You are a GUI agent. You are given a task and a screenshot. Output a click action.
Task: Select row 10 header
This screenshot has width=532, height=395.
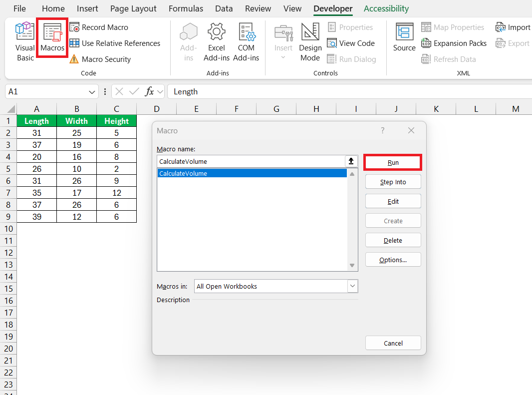pos(8,229)
